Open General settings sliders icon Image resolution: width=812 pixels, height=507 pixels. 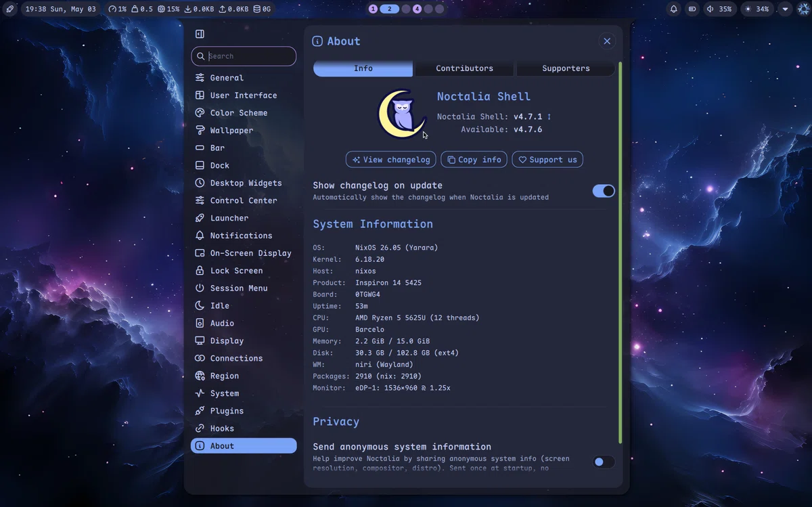tap(200, 78)
